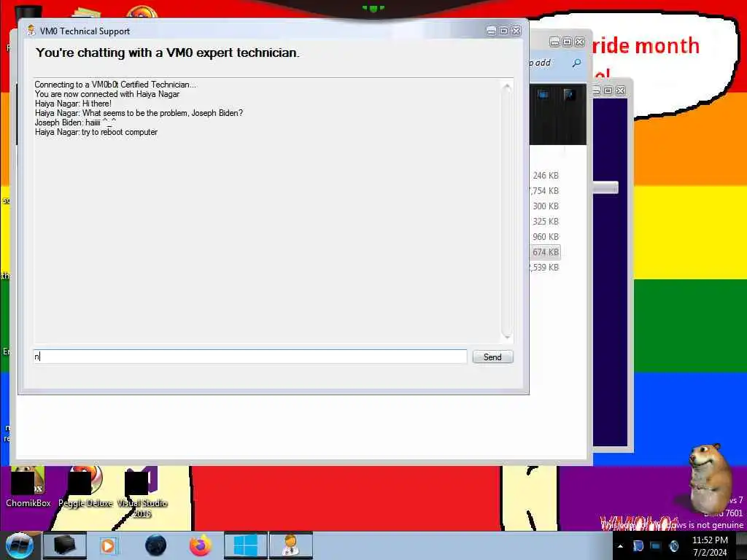The width and height of the screenshot is (747, 560).
Task: Click the hamster character on the desktop
Action: [709, 479]
